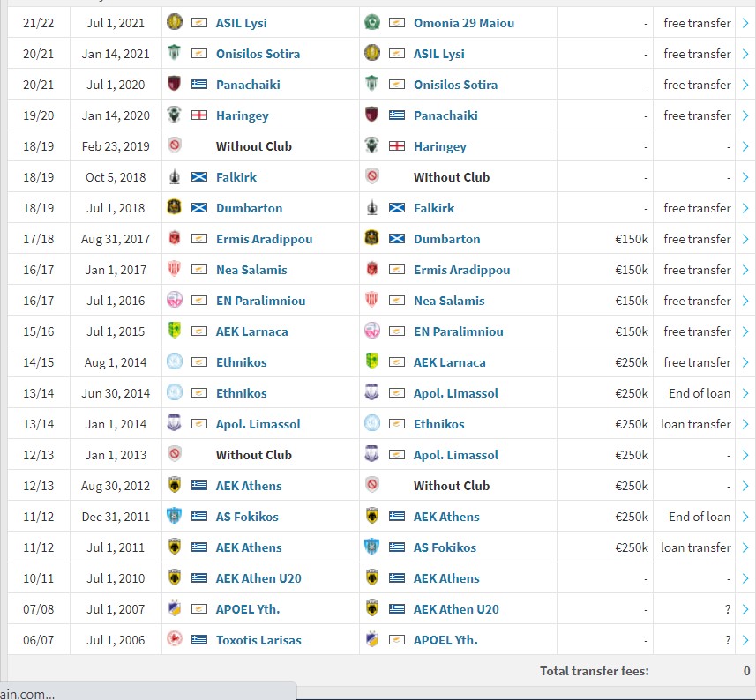Open details arrow for Jan 1, 2014 loan
756x700 pixels.
tap(745, 423)
